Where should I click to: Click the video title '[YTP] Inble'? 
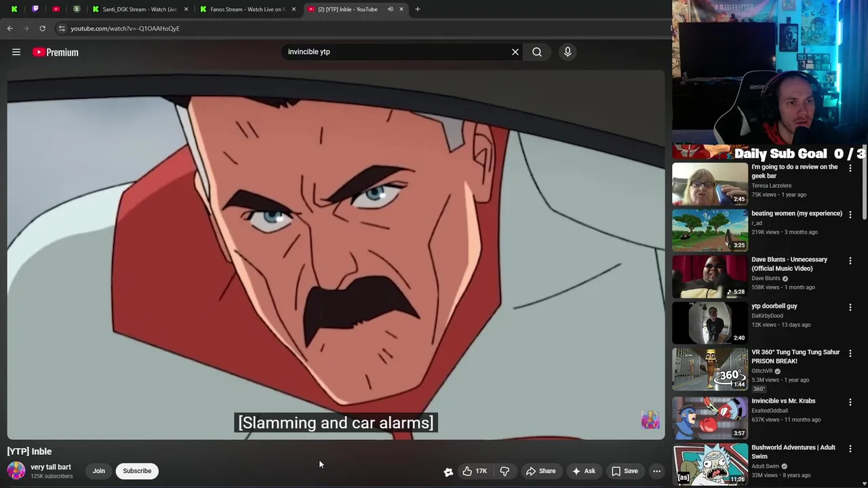29,451
